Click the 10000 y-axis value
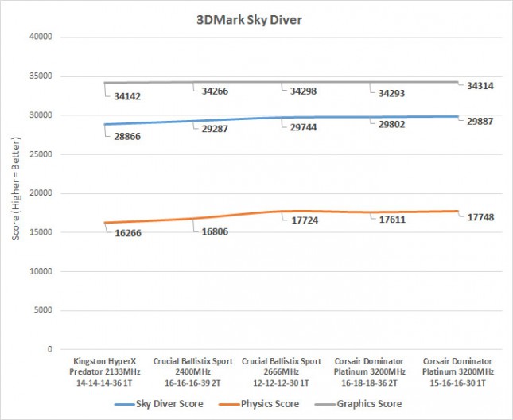The height and width of the screenshot is (420, 513). coord(41,271)
